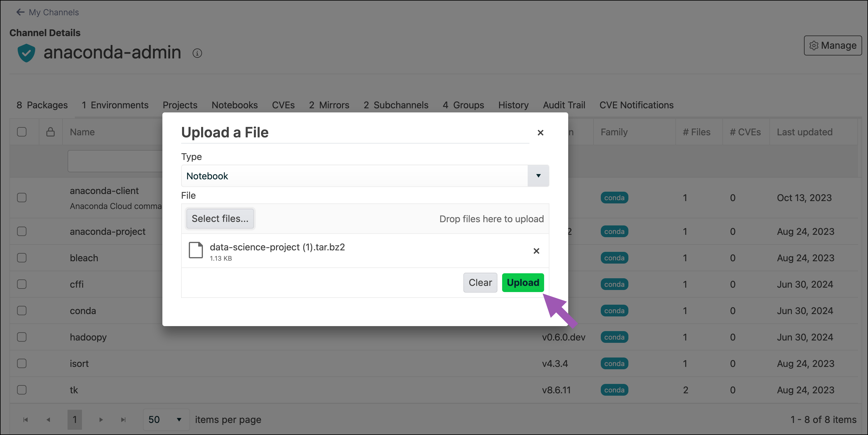Click the lock icon column header
The image size is (868, 435).
51,132
